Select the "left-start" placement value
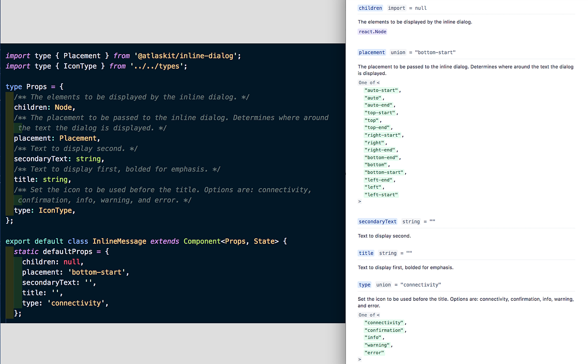The height and width of the screenshot is (364, 588). 381,194
